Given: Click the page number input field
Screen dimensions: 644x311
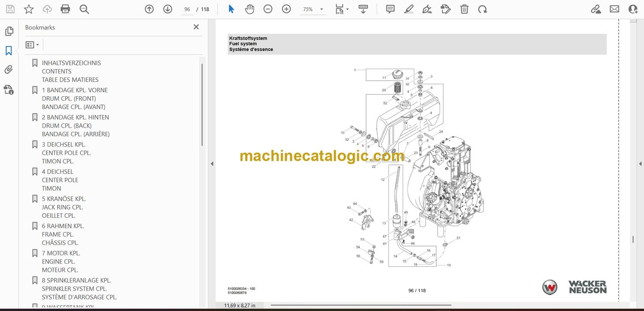Looking at the screenshot, I should point(187,9).
